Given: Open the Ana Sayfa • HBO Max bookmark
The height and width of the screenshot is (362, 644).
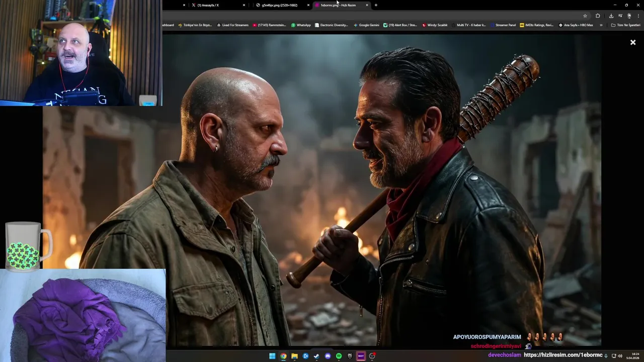Looking at the screenshot, I should (x=576, y=25).
